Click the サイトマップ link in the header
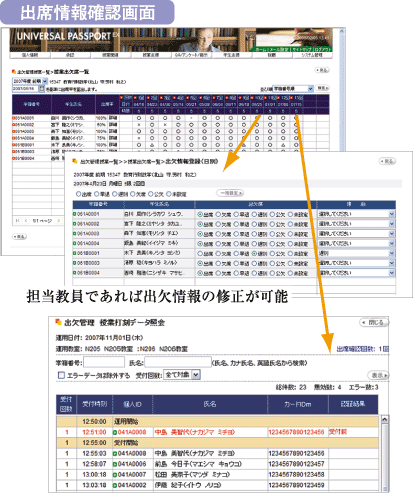The image size is (413, 493). [x=302, y=49]
